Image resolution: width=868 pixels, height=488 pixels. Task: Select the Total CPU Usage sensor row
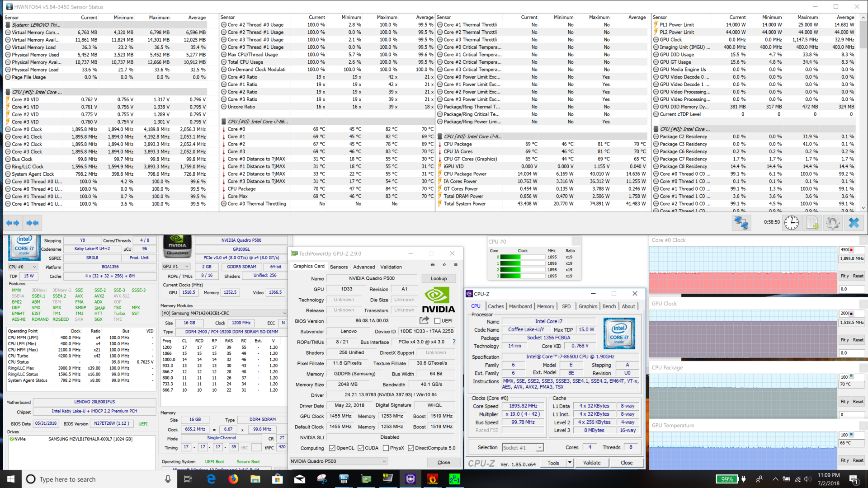[327, 62]
